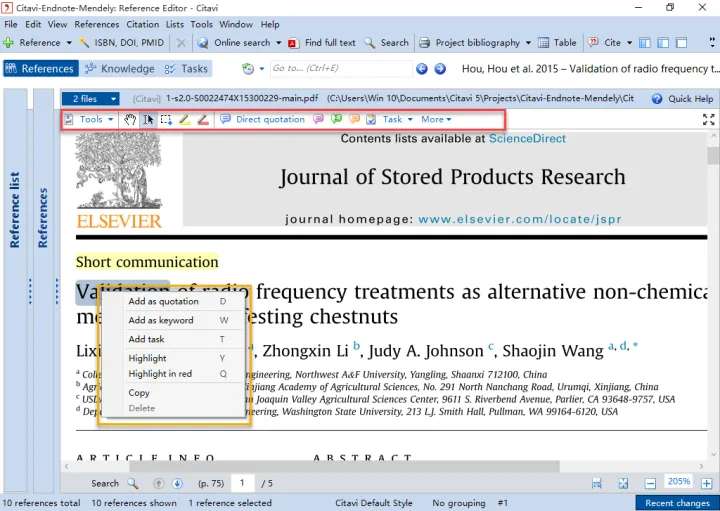The height and width of the screenshot is (511, 720).
Task: Select the rectangular image selection tool
Action: point(166,120)
